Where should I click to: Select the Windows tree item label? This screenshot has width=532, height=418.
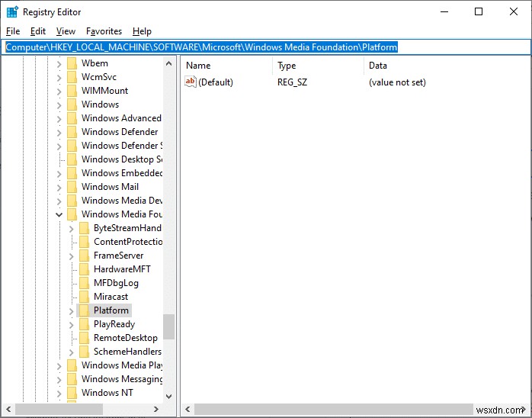100,104
